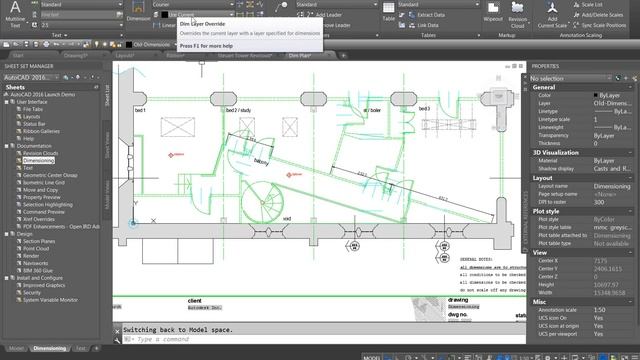Click Add Leader
The width and height of the screenshot is (640, 360).
pyautogui.click(x=324, y=15)
